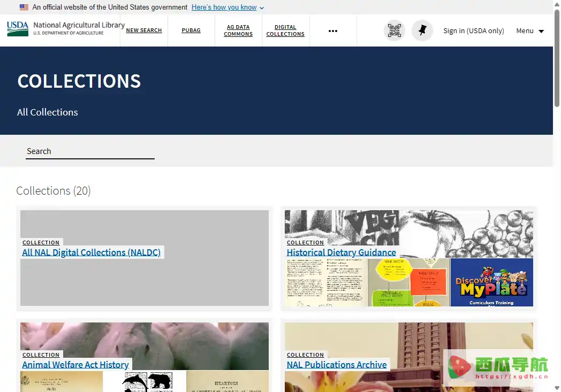Click the page vertical scrollbar thumb
Screen dimensions: 561x392
(x=557, y=58)
